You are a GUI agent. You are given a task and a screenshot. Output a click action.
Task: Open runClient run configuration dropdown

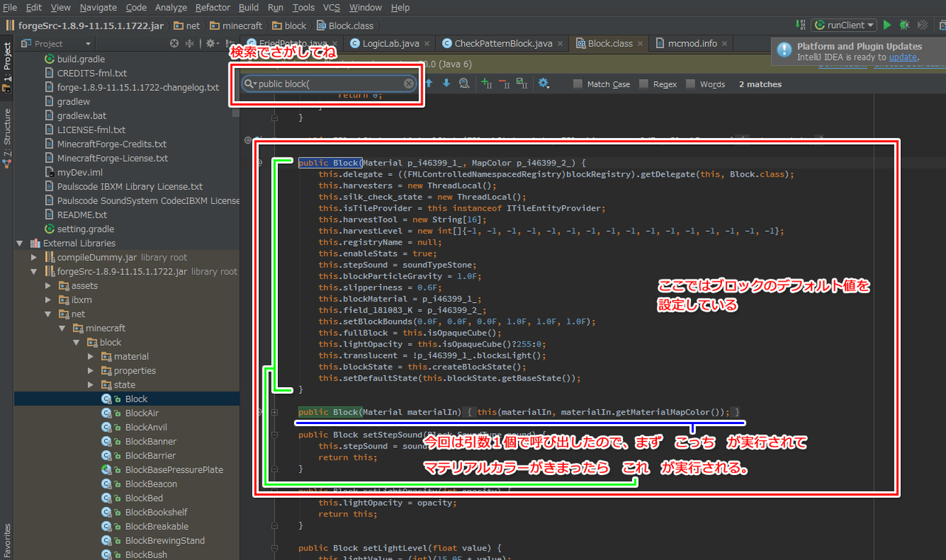click(844, 25)
